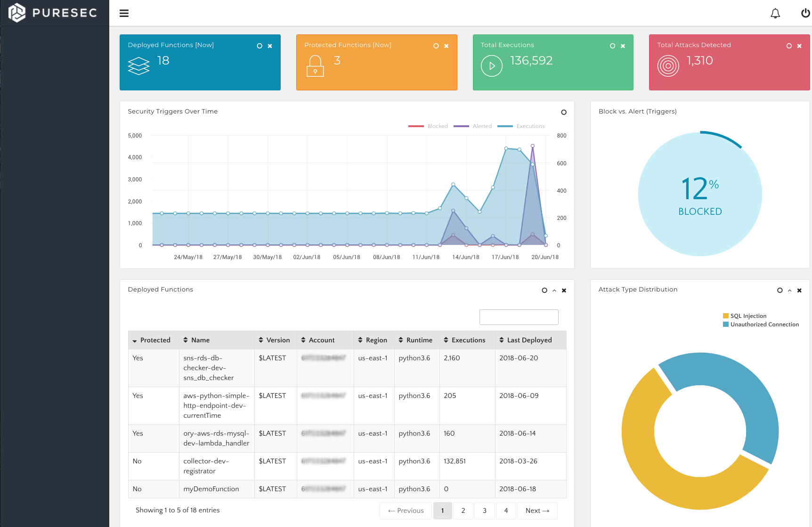Close the Total Attacks Detected card
812x527 pixels.
(x=799, y=46)
